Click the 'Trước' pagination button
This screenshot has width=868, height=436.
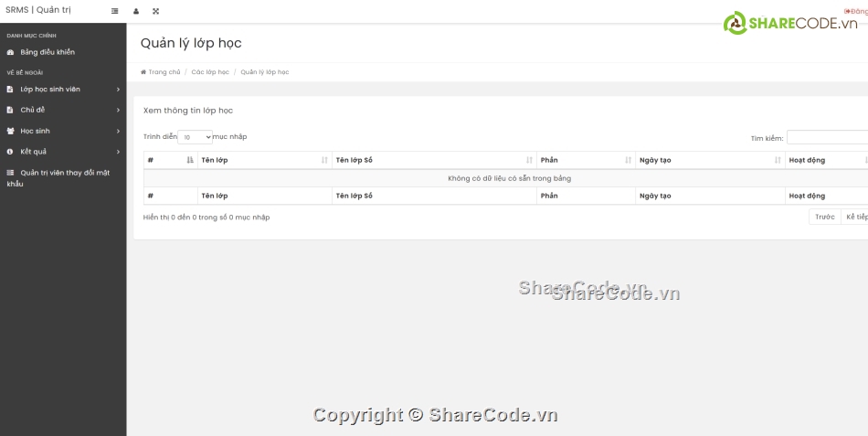coord(825,217)
